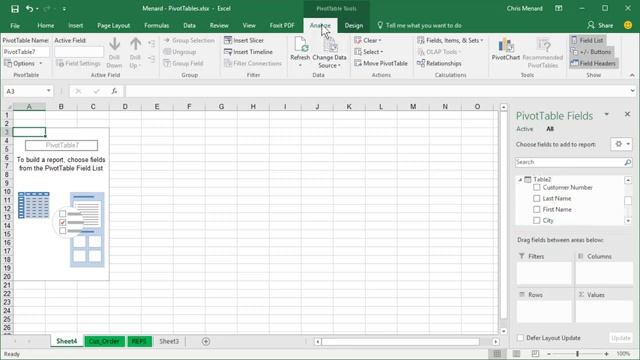Click the Share button
640x360 pixels.
click(x=600, y=25)
